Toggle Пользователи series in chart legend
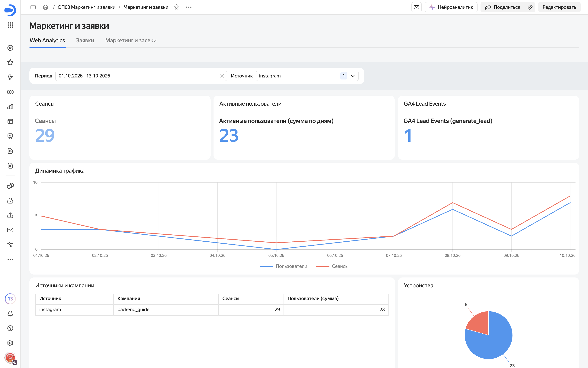This screenshot has width=588, height=368. [284, 266]
